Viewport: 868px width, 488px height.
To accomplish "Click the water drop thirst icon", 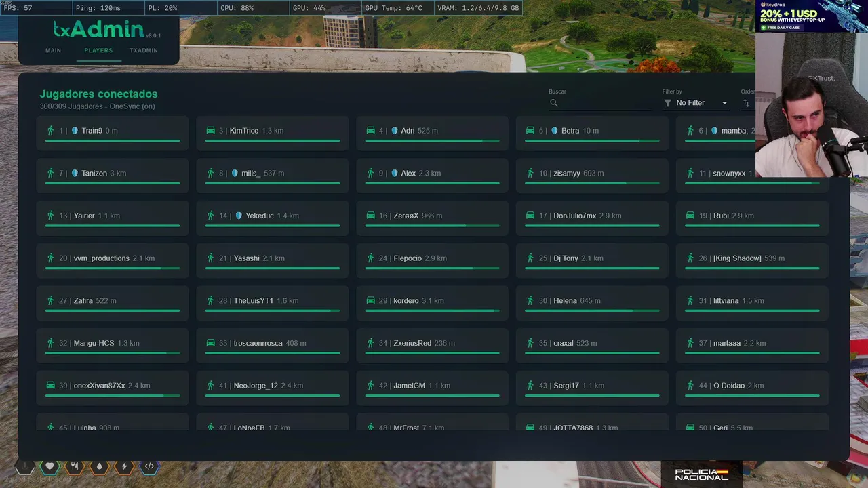I will coord(100,466).
